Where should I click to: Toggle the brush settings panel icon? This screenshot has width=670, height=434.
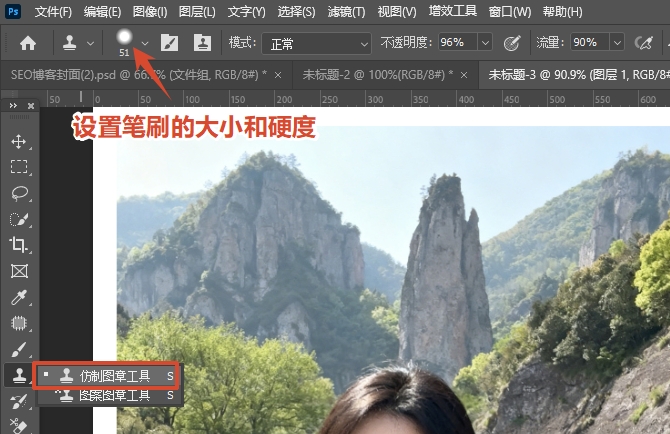[x=169, y=43]
